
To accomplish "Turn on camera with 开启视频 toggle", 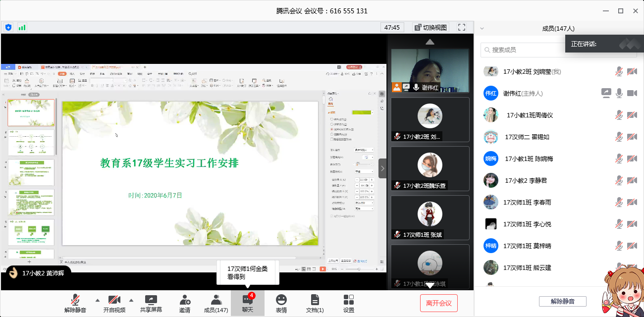I will pos(114,303).
